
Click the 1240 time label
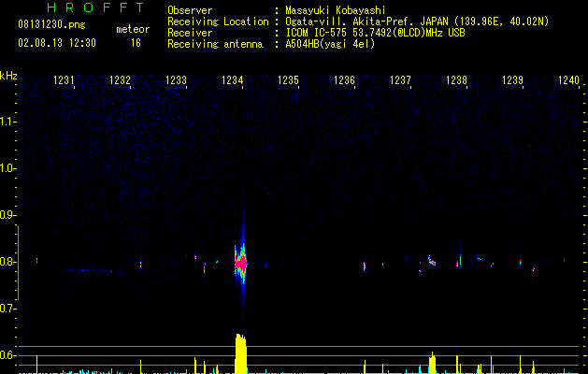(569, 80)
